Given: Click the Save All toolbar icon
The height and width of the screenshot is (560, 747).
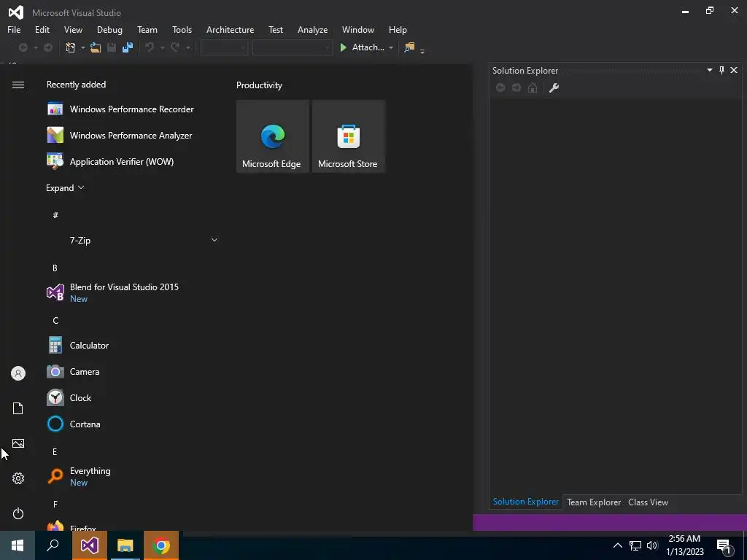Looking at the screenshot, I should tap(128, 47).
